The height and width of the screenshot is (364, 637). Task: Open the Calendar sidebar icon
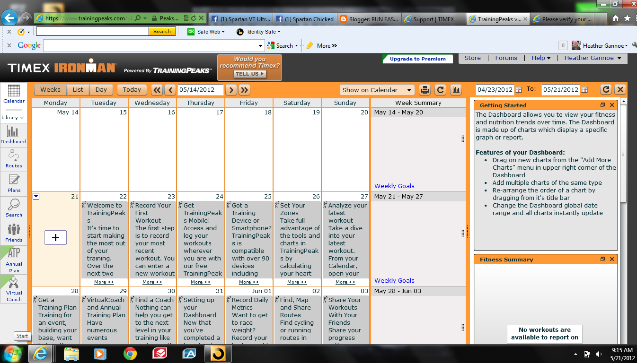point(14,94)
